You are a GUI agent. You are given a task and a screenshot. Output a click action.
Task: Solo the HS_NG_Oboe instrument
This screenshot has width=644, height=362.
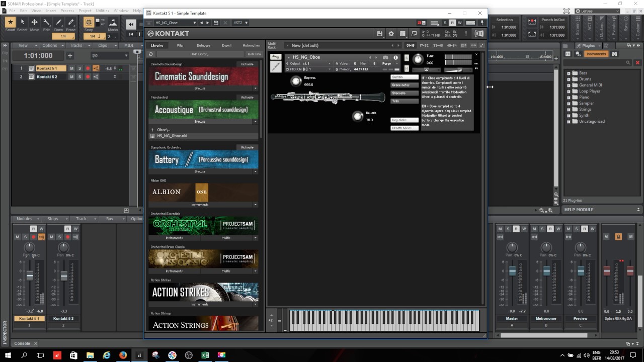click(407, 58)
